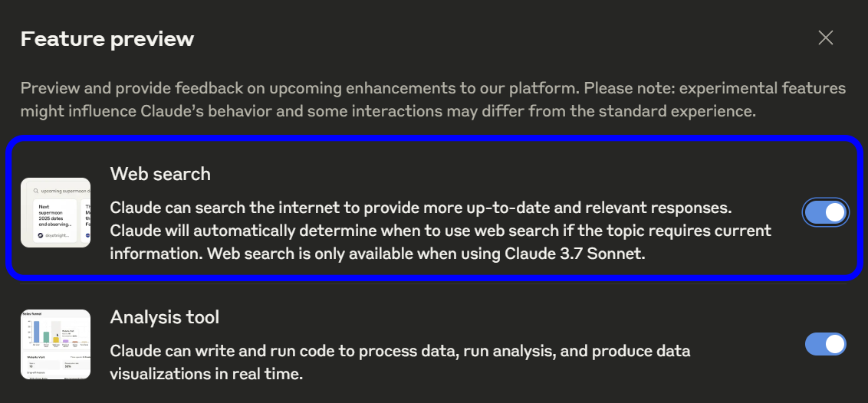Click the experimental features notice paragraph
868x403 pixels.
(433, 100)
